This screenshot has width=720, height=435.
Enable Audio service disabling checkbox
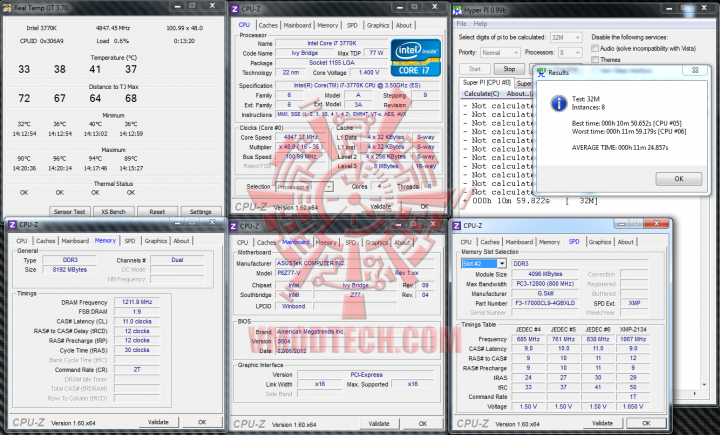click(x=595, y=48)
